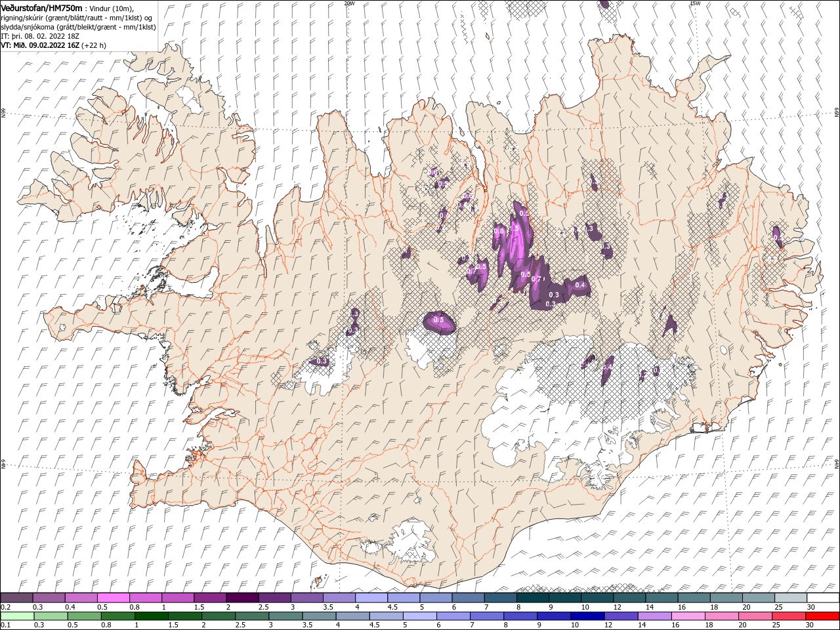Click the 0.1 legend value label
The image size is (840, 630).
[5, 625]
